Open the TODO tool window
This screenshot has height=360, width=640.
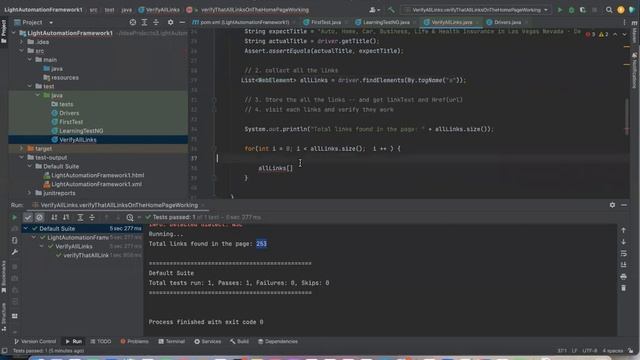[x=100, y=341]
